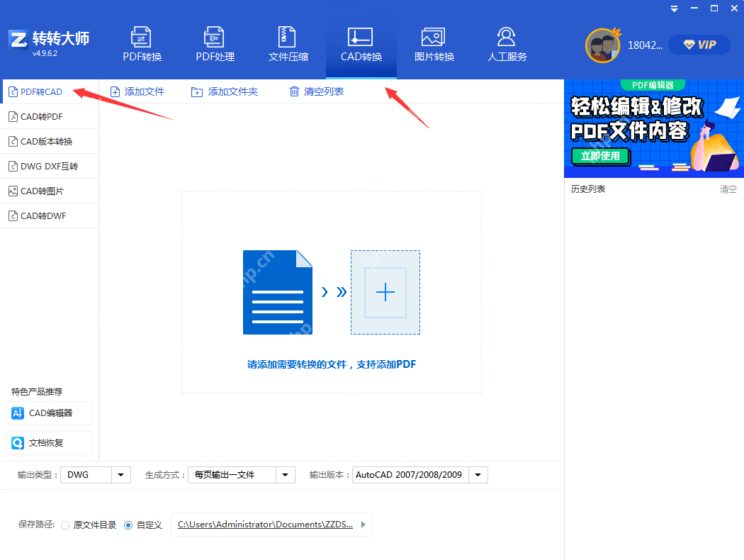744x560 pixels.
Task: Click the 添加文件夹 add folder button
Action: (x=225, y=91)
